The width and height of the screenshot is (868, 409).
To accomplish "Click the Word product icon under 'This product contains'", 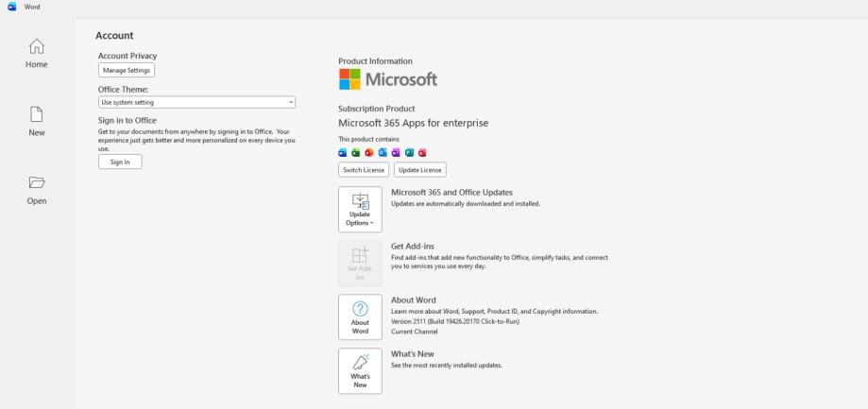I will 343,153.
